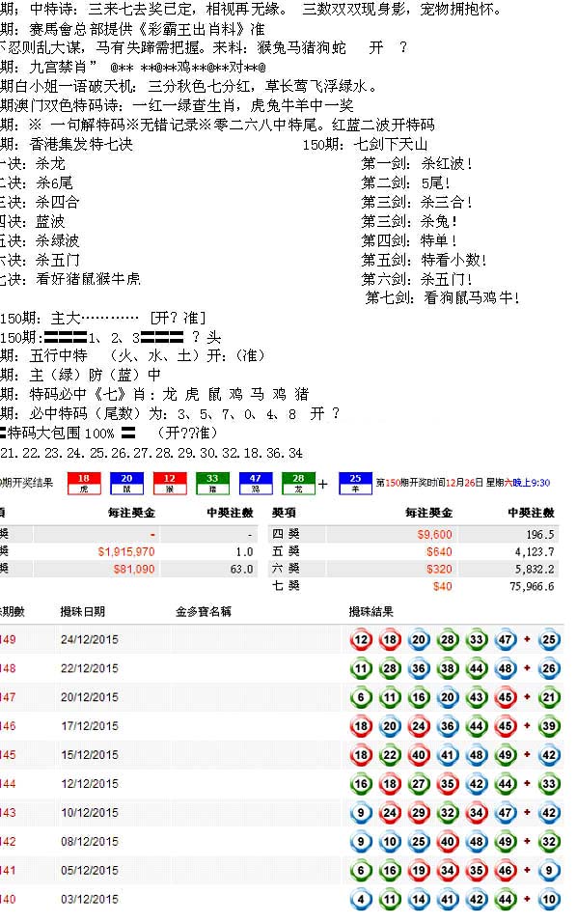Open draw number 145 link
Viewport: 577px width, 924px height.
point(8,755)
